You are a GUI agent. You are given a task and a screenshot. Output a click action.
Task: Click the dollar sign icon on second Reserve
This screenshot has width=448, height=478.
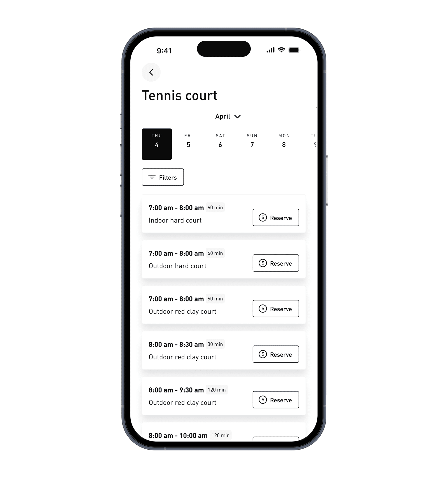tap(262, 263)
